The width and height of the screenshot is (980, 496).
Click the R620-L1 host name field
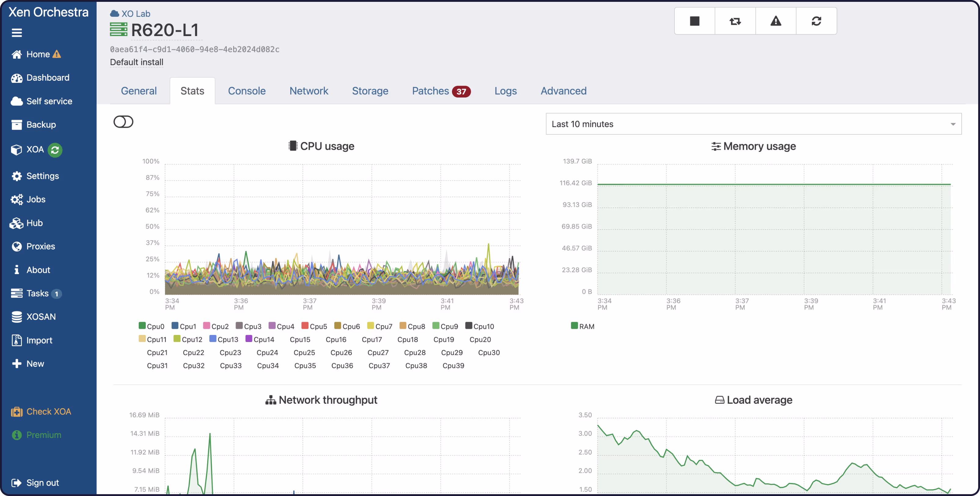[164, 30]
